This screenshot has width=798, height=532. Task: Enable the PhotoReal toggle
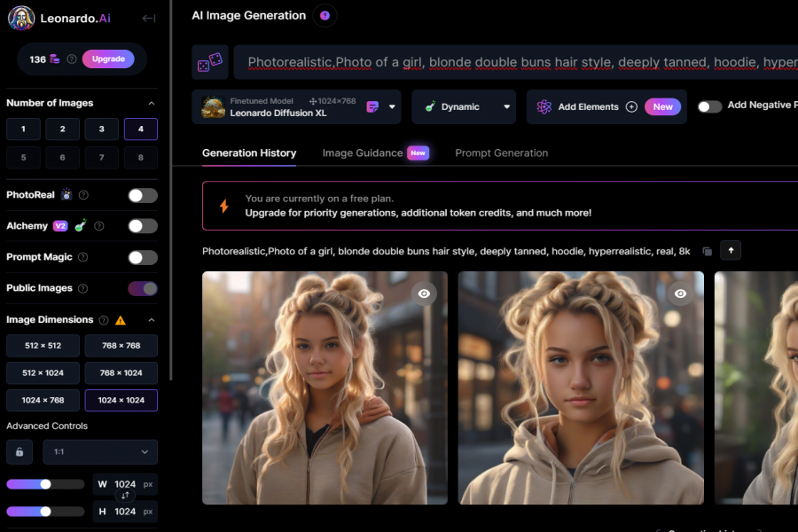click(x=142, y=195)
